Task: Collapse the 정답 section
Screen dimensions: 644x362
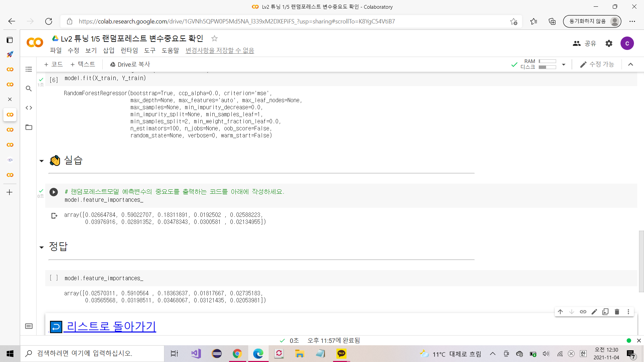Action: tap(42, 247)
